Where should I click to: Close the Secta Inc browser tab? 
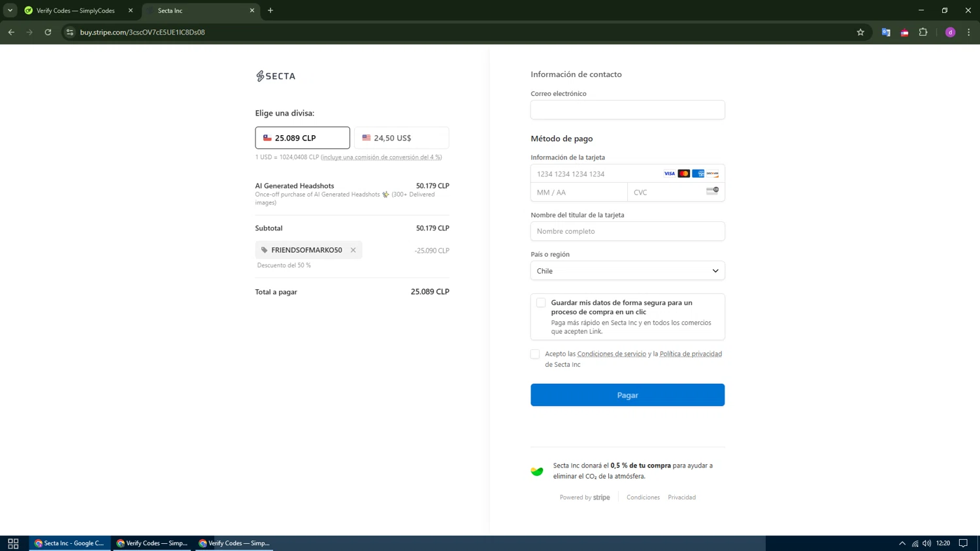[252, 10]
